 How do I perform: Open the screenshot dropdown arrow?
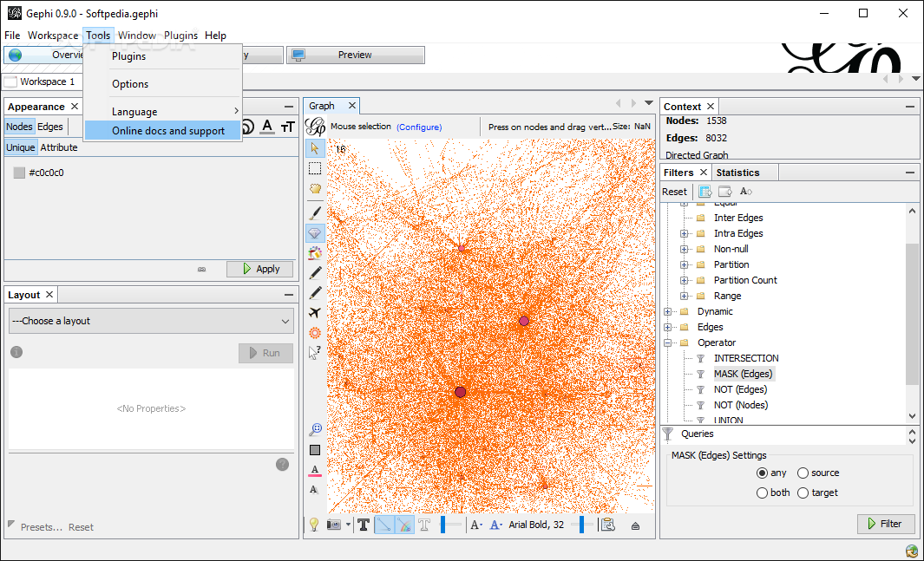348,525
